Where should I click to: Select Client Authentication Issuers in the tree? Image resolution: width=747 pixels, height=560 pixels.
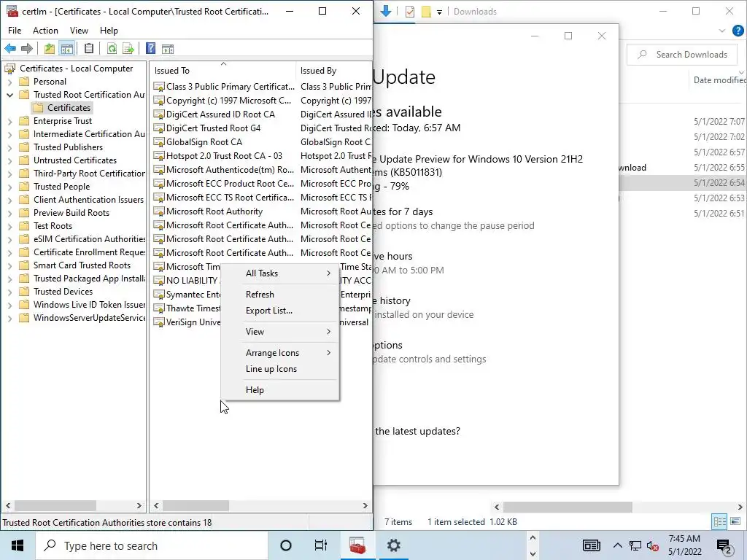[88, 200]
